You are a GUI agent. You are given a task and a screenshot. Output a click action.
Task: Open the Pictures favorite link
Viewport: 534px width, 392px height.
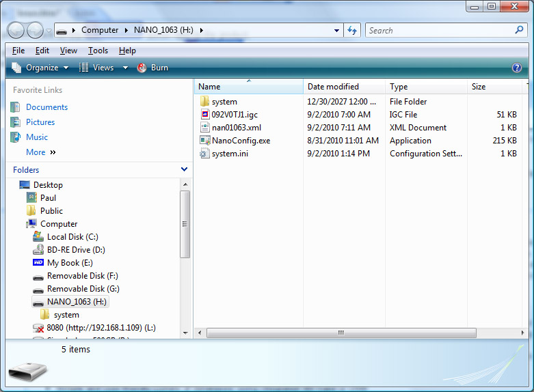pyautogui.click(x=40, y=122)
